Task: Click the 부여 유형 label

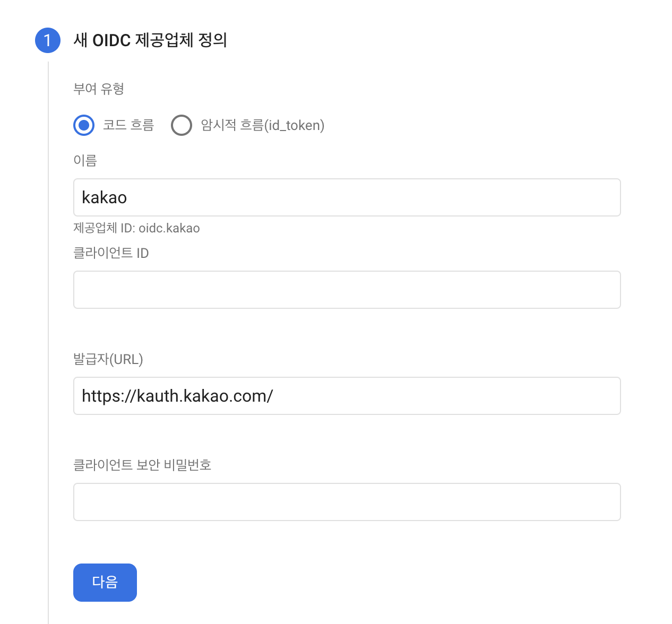Action: point(99,89)
